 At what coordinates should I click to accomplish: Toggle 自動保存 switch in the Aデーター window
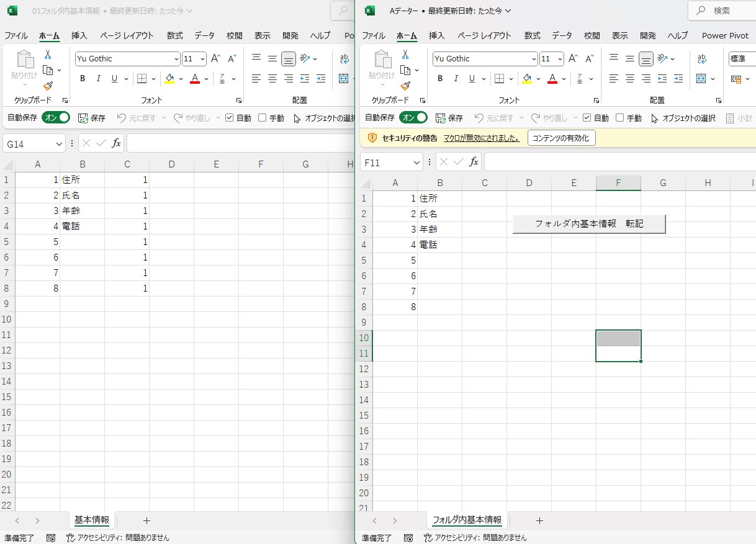413,117
